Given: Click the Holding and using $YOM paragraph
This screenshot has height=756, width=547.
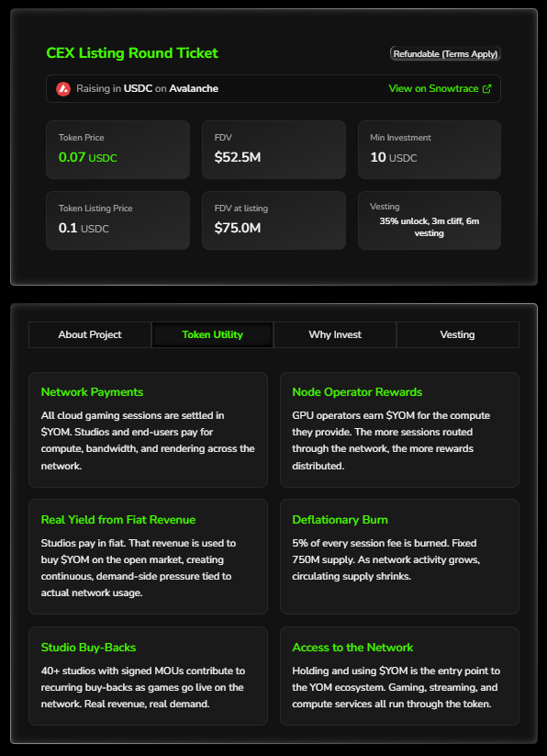Looking at the screenshot, I should [x=396, y=687].
